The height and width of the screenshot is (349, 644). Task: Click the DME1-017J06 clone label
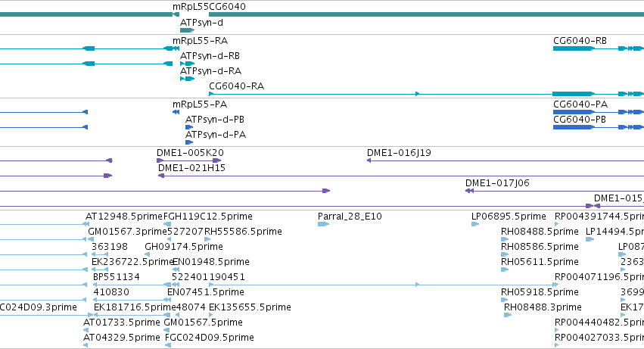(497, 183)
